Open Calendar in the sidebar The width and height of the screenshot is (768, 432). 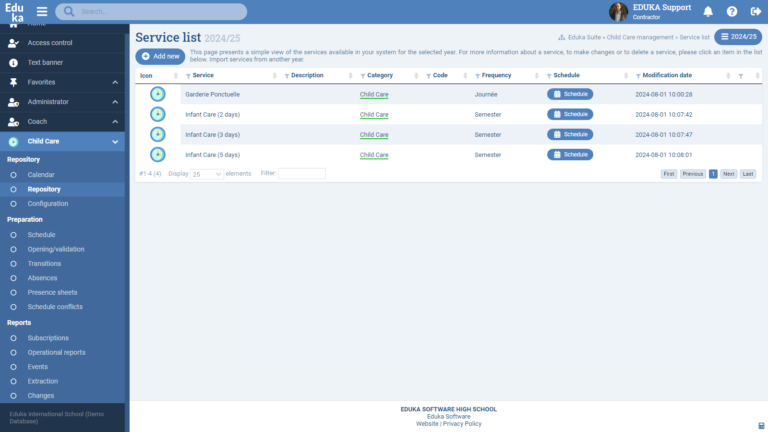click(x=41, y=174)
